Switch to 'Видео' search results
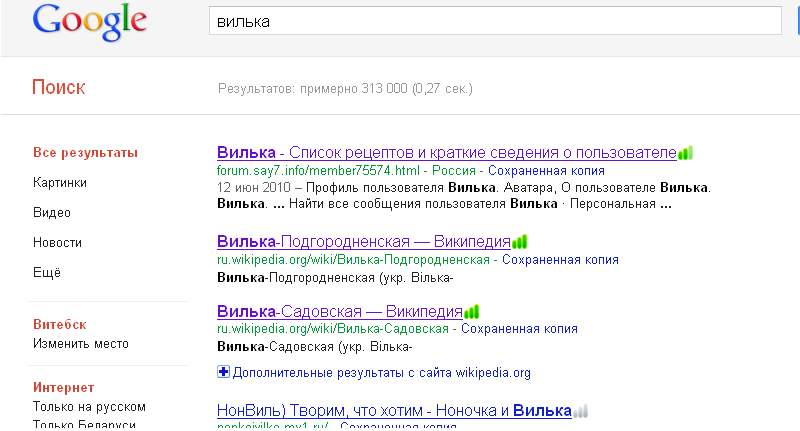Screen dimensions: 800x431 52,213
